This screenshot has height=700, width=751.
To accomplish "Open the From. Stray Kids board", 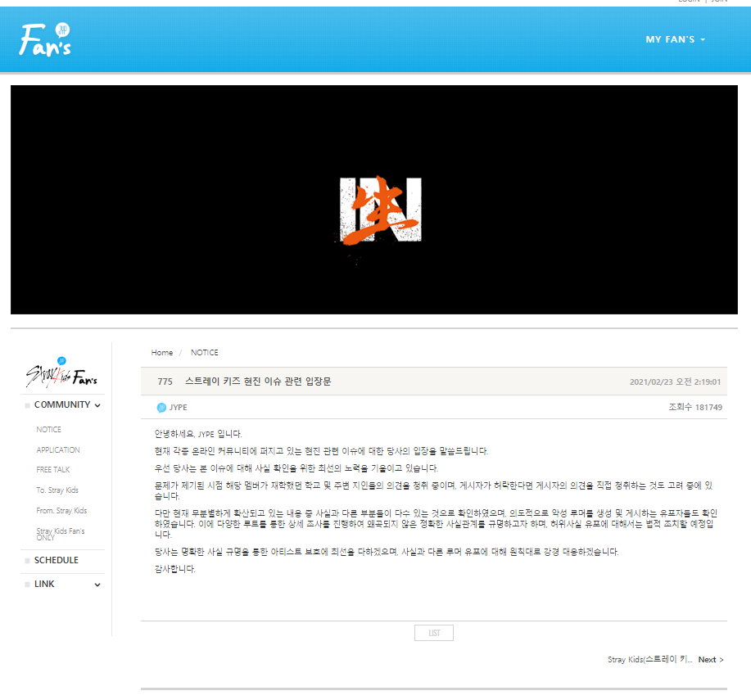I will pyautogui.click(x=61, y=511).
